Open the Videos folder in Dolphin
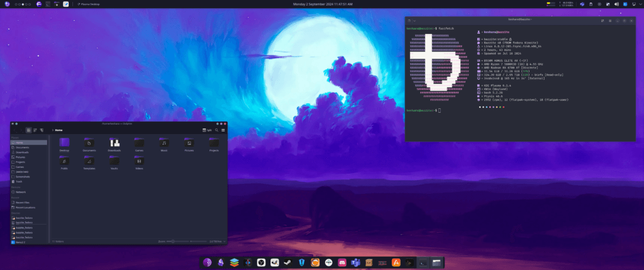 pyautogui.click(x=139, y=163)
